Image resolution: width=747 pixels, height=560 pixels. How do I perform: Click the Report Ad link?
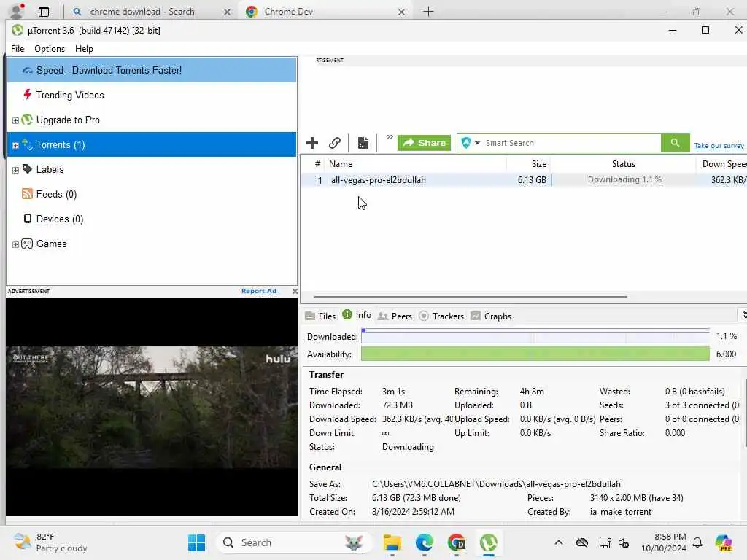point(259,291)
